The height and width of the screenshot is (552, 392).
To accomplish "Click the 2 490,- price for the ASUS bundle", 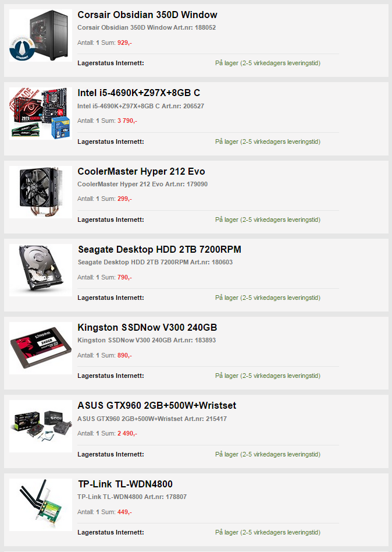I will 127,433.
